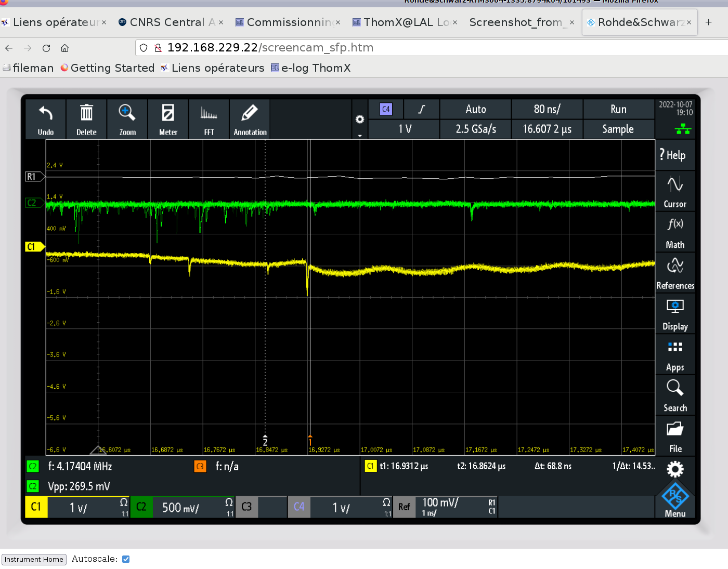This screenshot has height=569, width=728.
Task: Toggle the yellow C1 channel button
Action: click(36, 507)
